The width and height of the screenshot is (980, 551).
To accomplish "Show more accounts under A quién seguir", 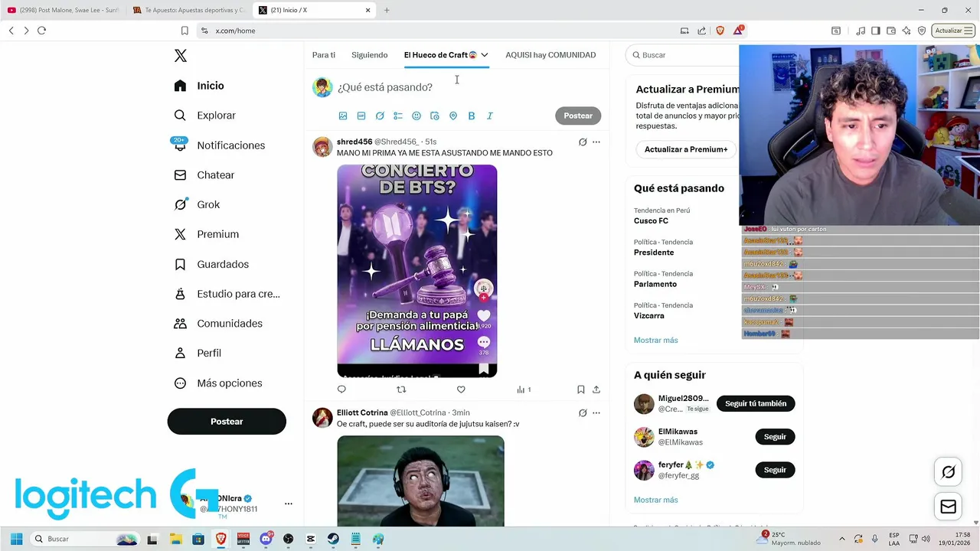I will click(x=655, y=500).
